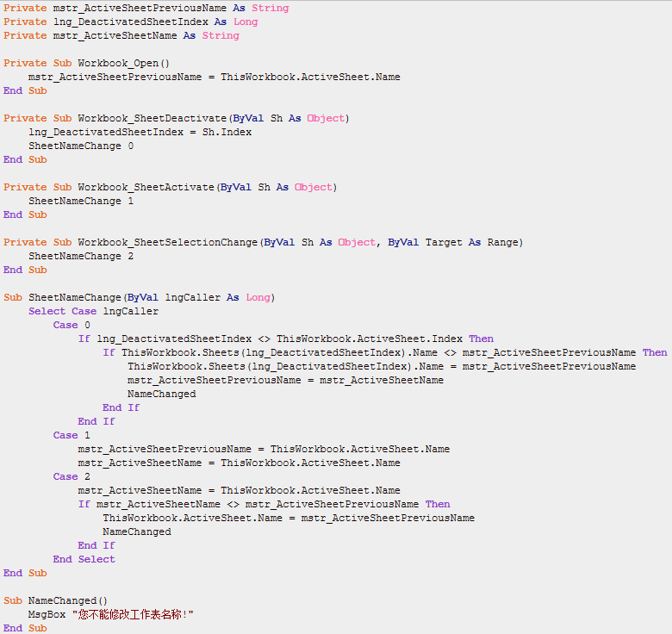672x634 pixels.
Task: Click the Sub SheetNameChange(ByVal lngCaller As Long) header
Action: click(x=140, y=297)
